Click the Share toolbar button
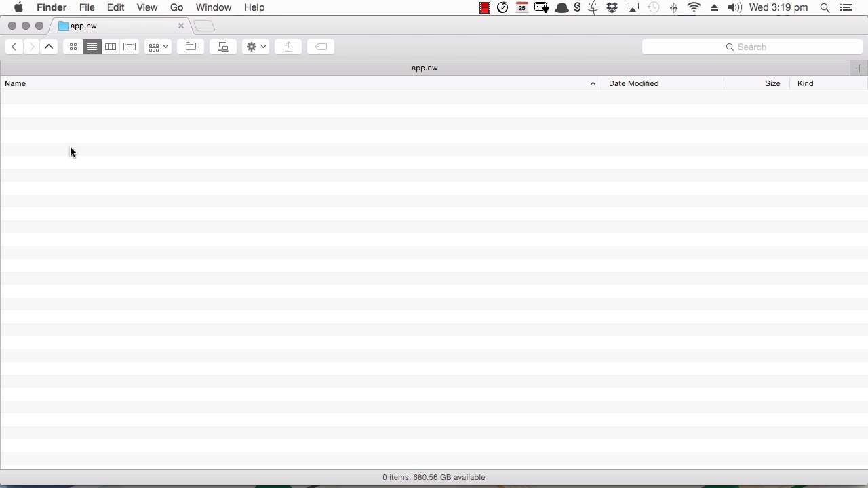The image size is (868, 488). pos(288,47)
